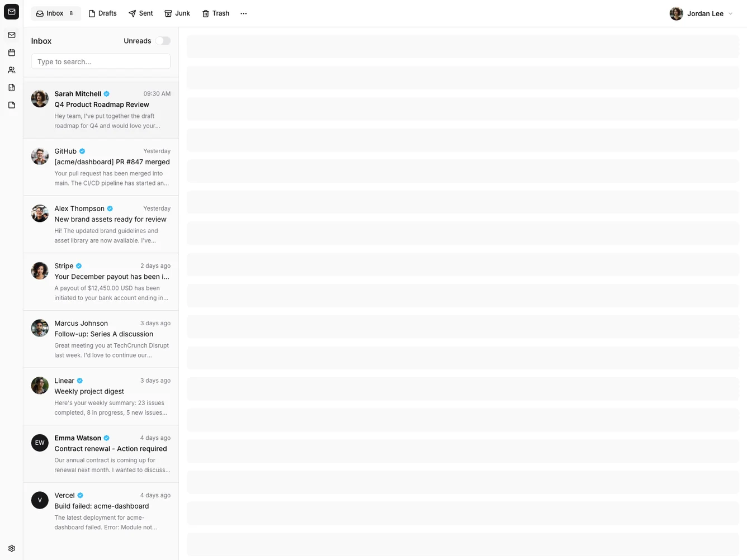Open the Junk folder tab
The image size is (747, 560).
(x=177, y=13)
